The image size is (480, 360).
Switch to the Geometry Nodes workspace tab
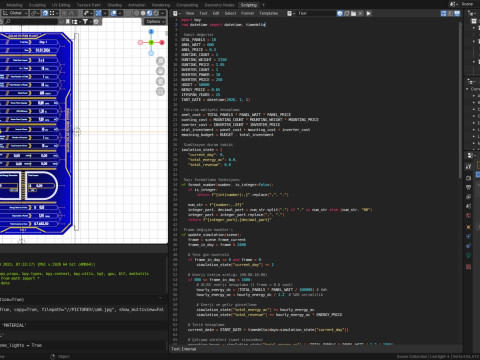219,5
